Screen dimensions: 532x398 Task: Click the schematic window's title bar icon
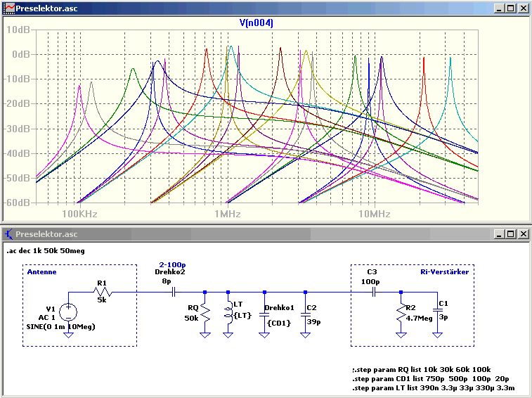tap(8, 234)
